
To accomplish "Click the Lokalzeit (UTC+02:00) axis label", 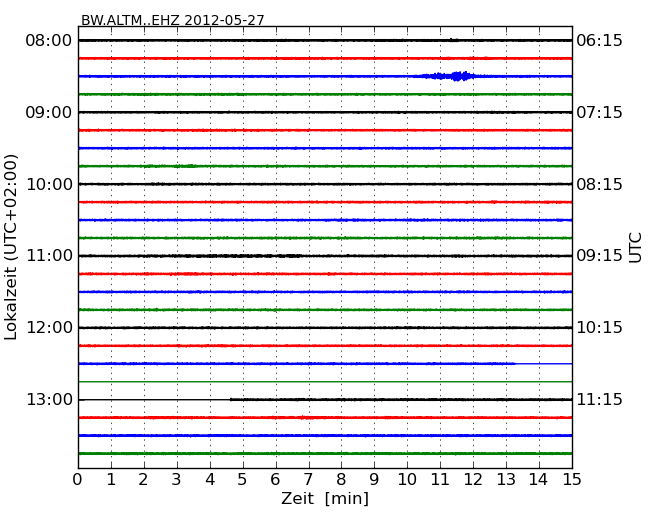I will click(x=11, y=247).
